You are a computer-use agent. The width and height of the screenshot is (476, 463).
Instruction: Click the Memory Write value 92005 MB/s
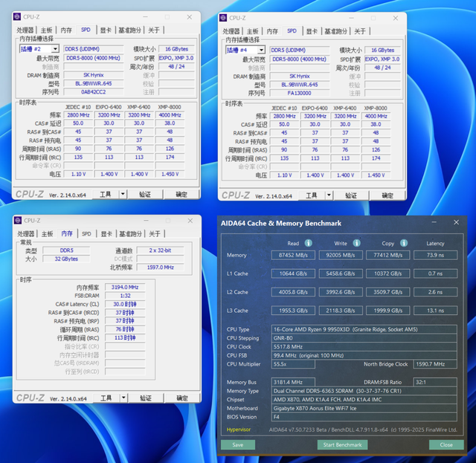click(x=341, y=255)
